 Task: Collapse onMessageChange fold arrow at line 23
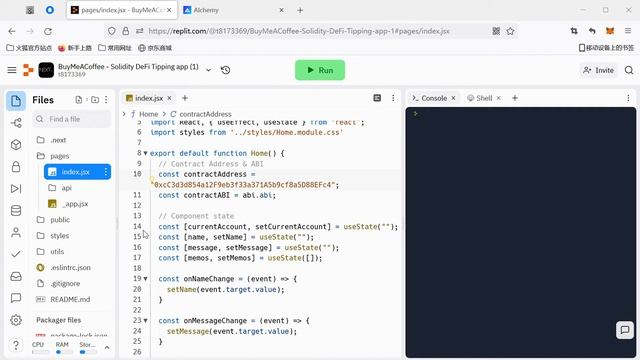145,321
